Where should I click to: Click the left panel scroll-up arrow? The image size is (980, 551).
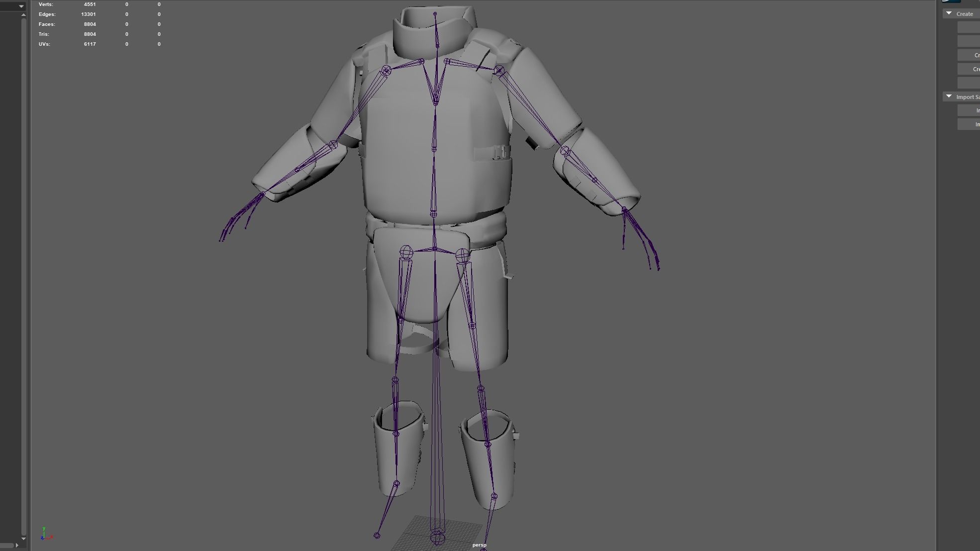pyautogui.click(x=23, y=15)
